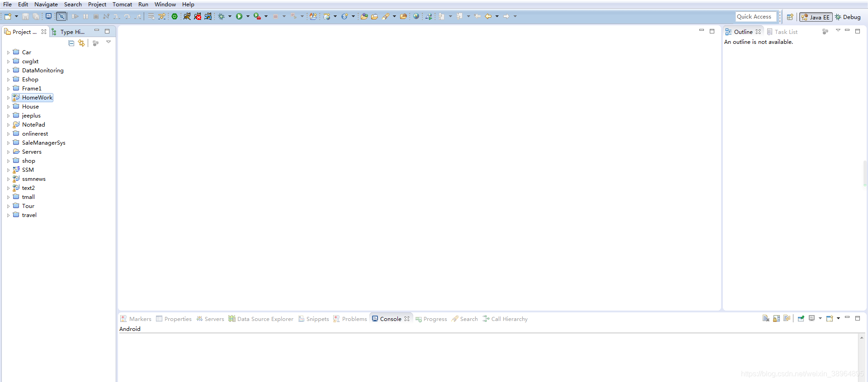
Task: Click the Terminate (stop) debug icon
Action: point(96,16)
